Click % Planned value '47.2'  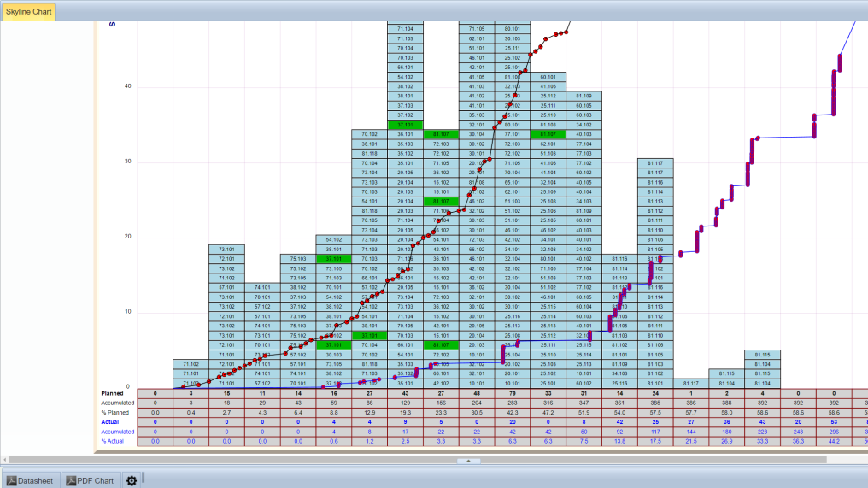(x=548, y=413)
